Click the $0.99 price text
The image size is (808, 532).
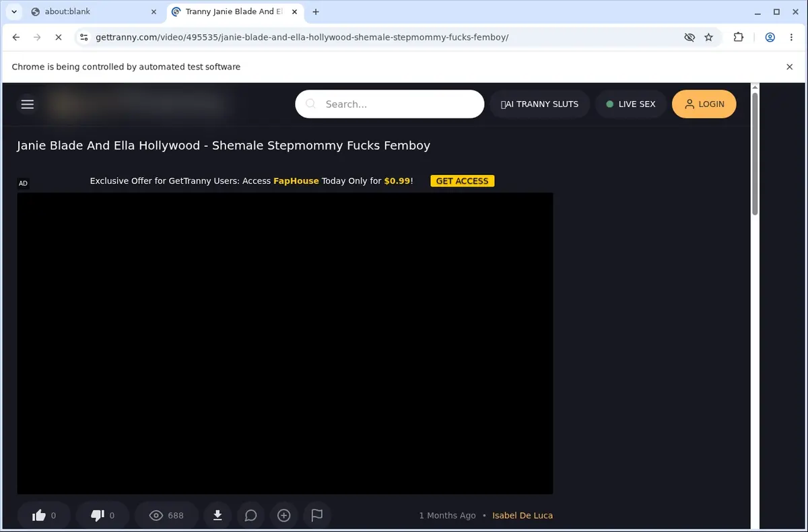(x=397, y=180)
